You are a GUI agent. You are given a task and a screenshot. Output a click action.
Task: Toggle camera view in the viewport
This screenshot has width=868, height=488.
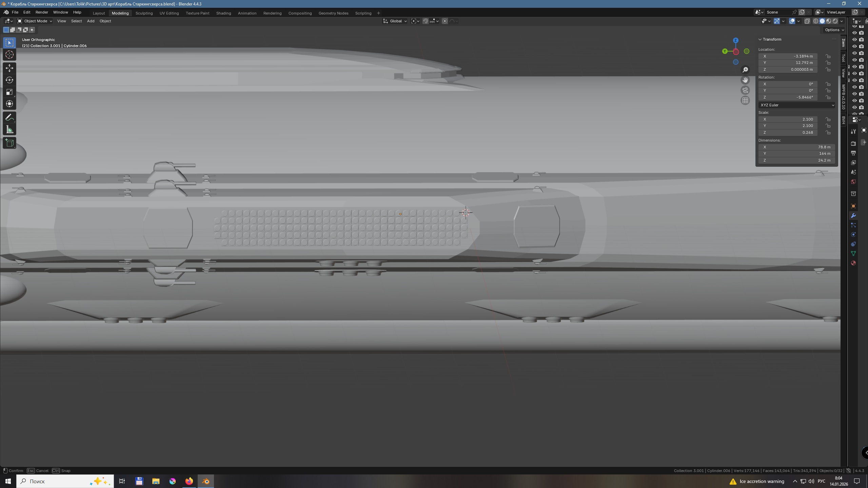pos(745,90)
